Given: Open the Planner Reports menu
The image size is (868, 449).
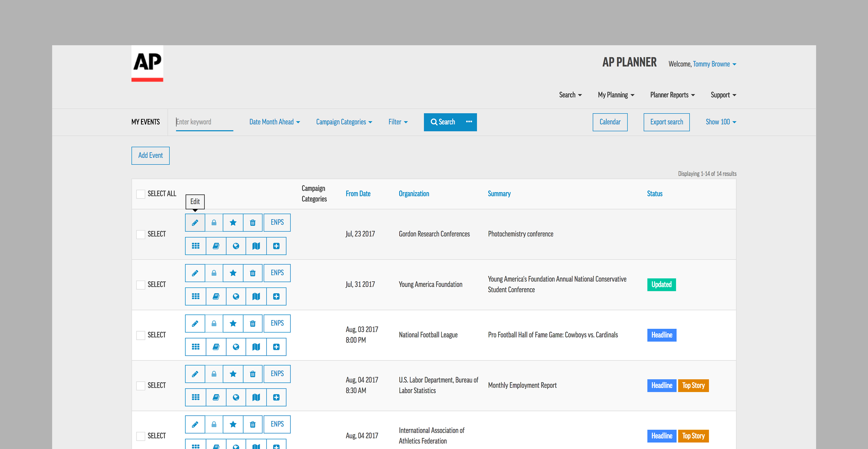Looking at the screenshot, I should coord(672,95).
